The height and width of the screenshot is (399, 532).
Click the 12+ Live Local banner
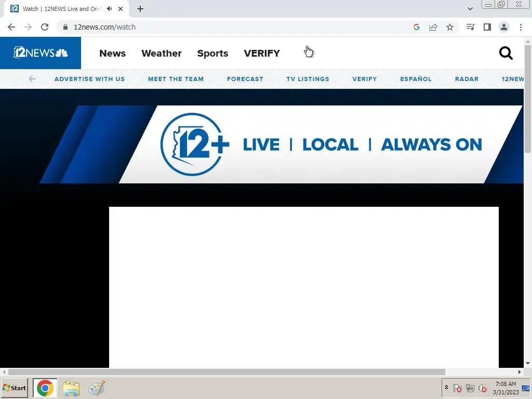[x=282, y=144]
